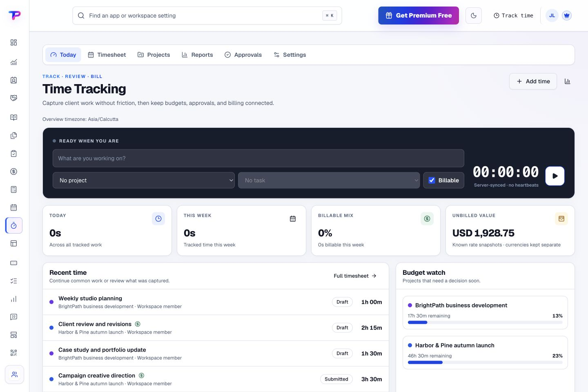Click the BrightPath budget progress bar
The width and height of the screenshot is (588, 392).
[x=485, y=323]
